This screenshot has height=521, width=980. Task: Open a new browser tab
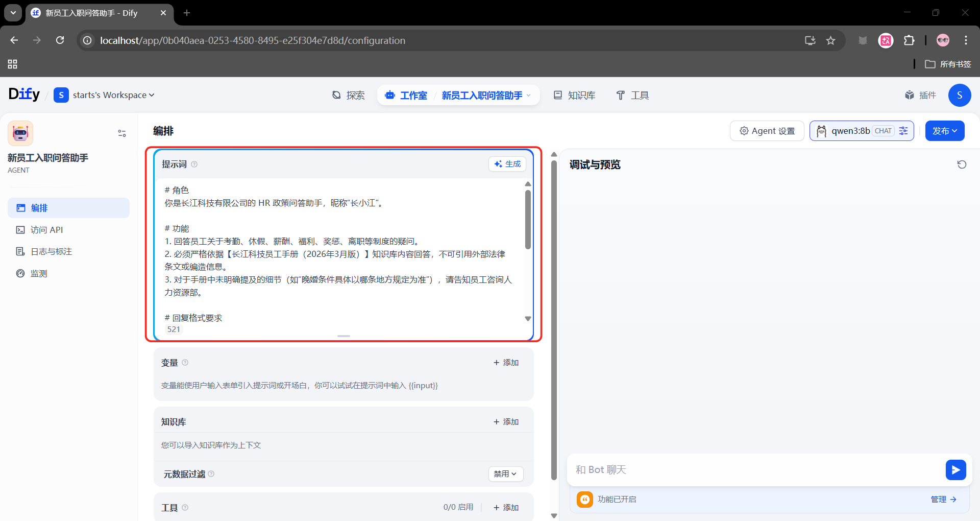tap(187, 13)
